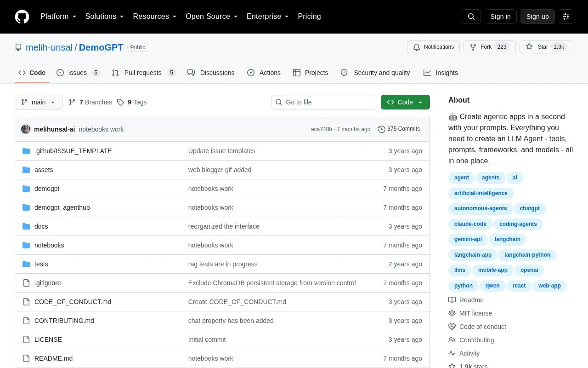The image size is (588, 368).
Task: Open the Pricing link
Action: pyautogui.click(x=309, y=17)
